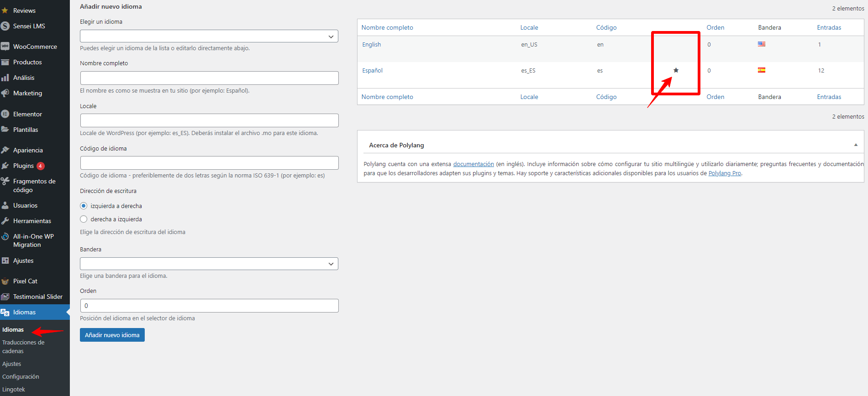Viewport: 868px width, 396px height.
Task: Click the Sensei LMS sidebar icon
Action: 5,26
